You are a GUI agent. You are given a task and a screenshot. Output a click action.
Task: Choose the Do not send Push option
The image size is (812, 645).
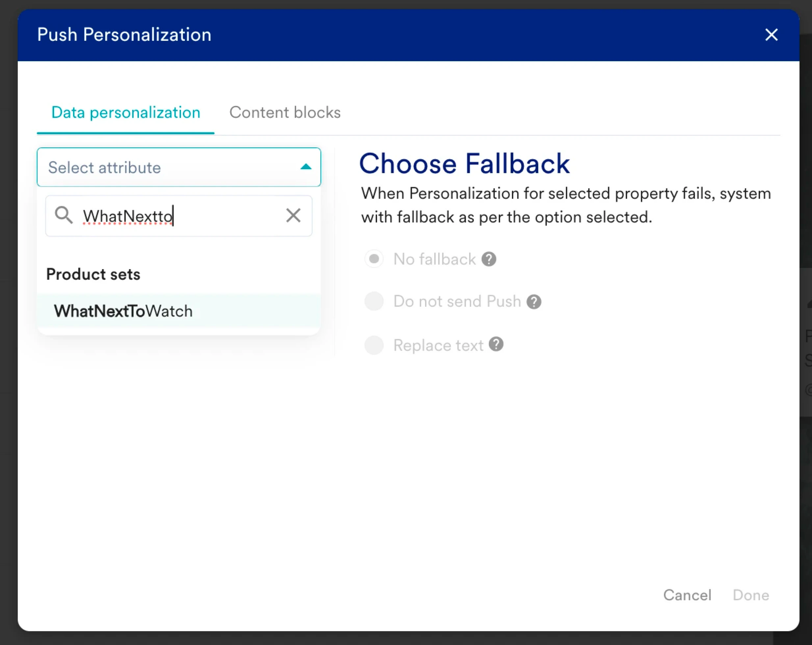click(374, 301)
